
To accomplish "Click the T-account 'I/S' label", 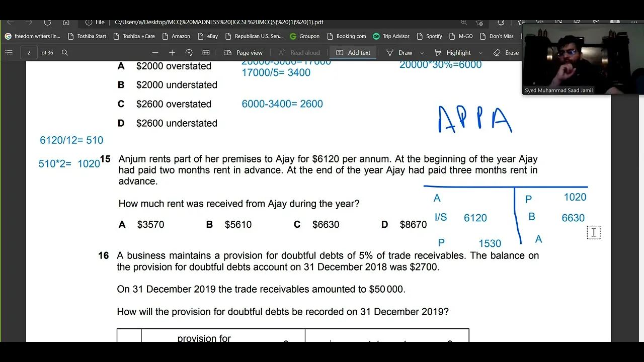I will pos(441,217).
